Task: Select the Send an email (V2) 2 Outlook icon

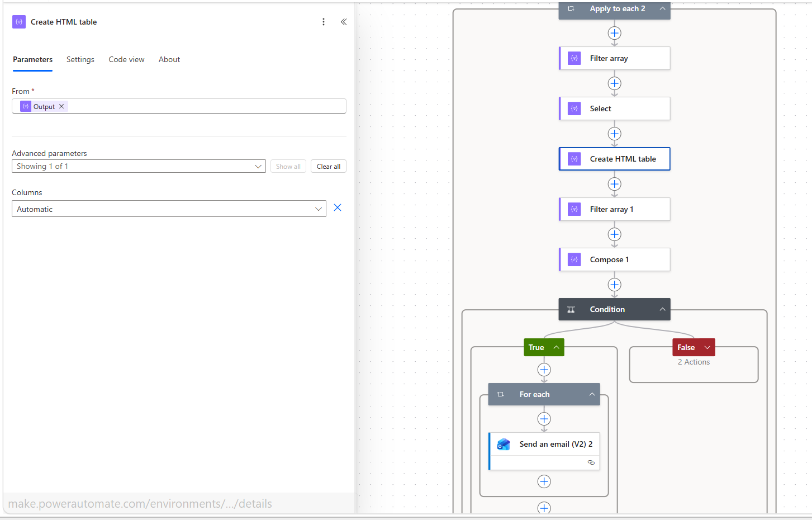Action: click(x=504, y=444)
